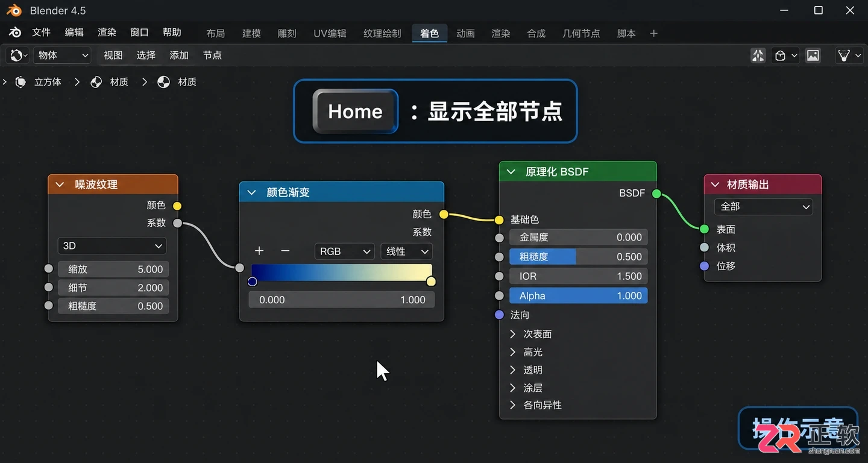868x463 pixels.
Task: Click the 缩放 value field 5.000
Action: [x=113, y=269]
